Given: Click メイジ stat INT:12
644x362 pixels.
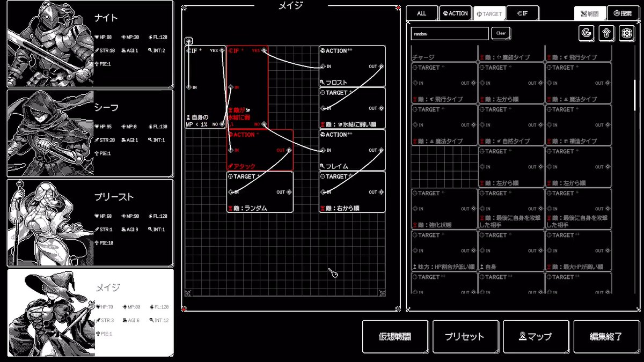Looking at the screenshot, I should point(159,320).
